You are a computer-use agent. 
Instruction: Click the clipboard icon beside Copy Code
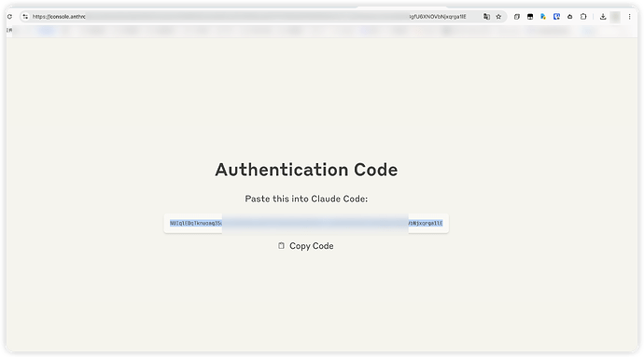[x=281, y=245]
